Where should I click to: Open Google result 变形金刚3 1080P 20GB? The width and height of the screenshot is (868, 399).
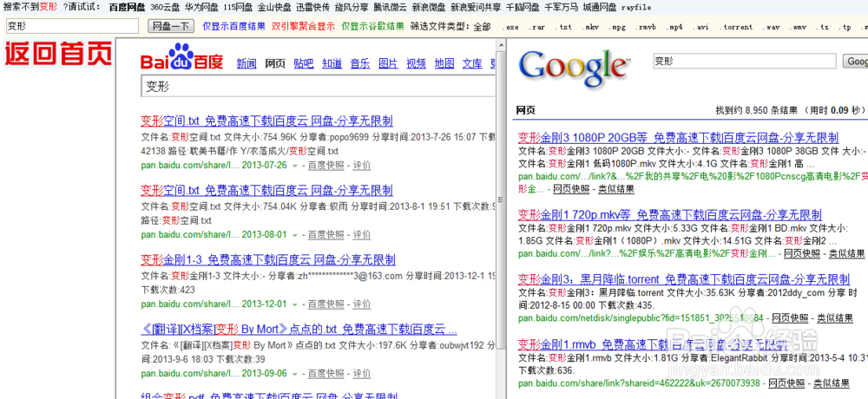[x=679, y=138]
